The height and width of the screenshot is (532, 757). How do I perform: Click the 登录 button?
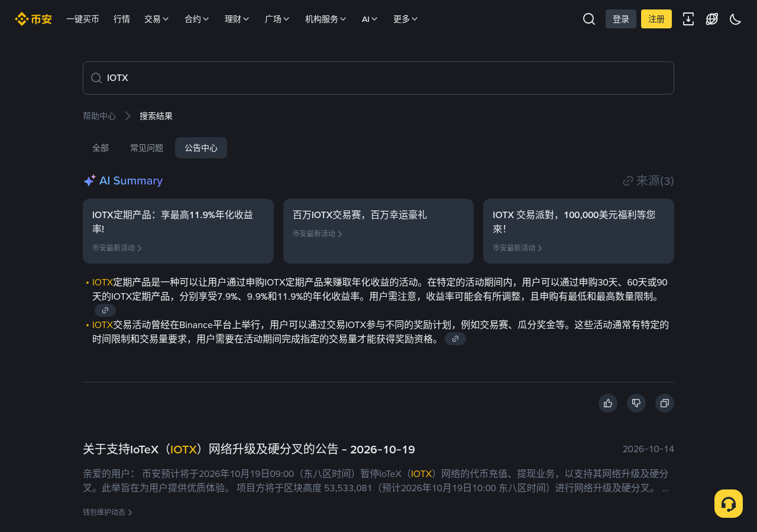(621, 19)
